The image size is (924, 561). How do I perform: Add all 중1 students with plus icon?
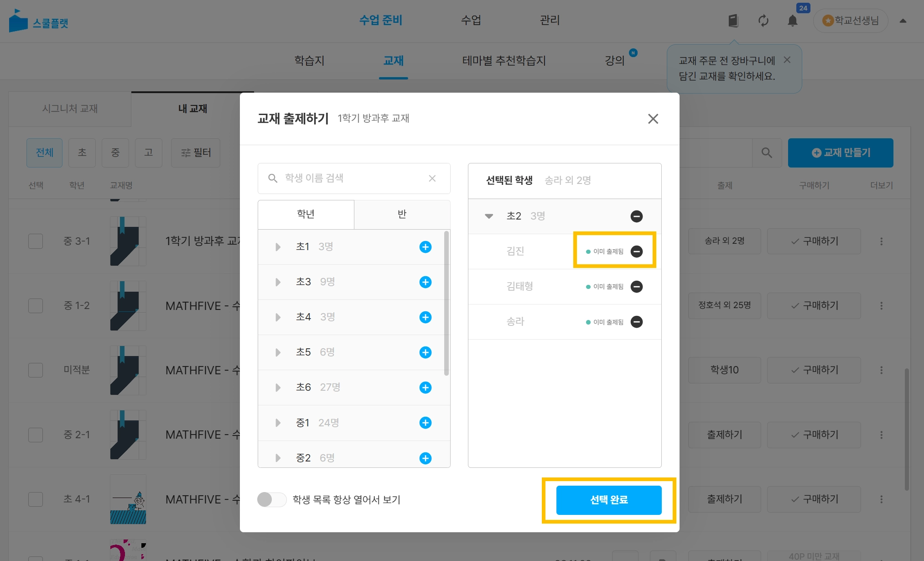click(x=425, y=423)
